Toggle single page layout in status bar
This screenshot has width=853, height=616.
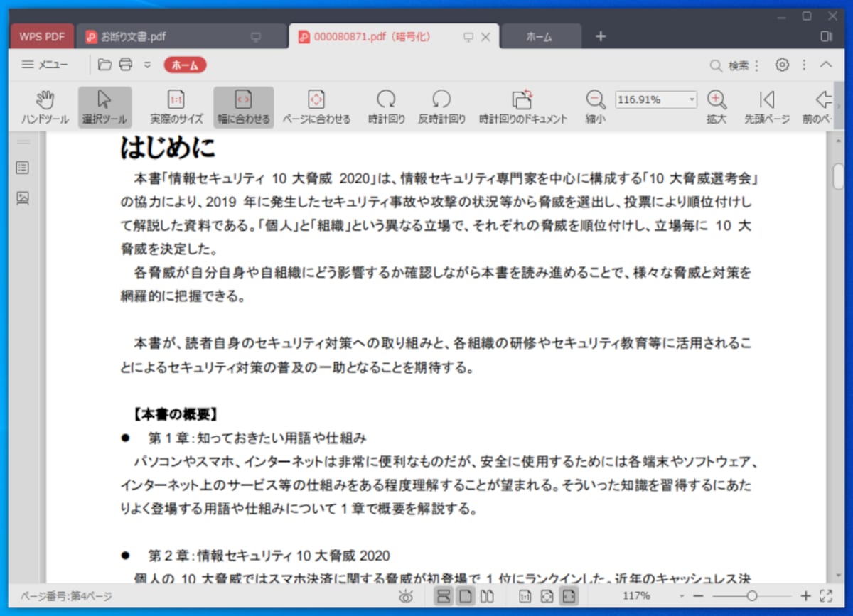[x=465, y=596]
